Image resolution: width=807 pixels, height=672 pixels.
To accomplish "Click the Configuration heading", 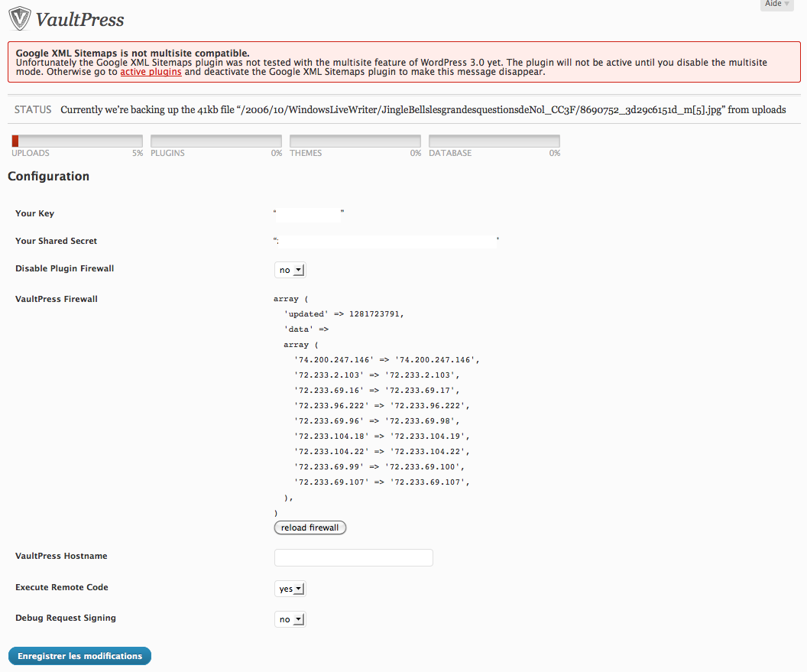I will click(48, 176).
